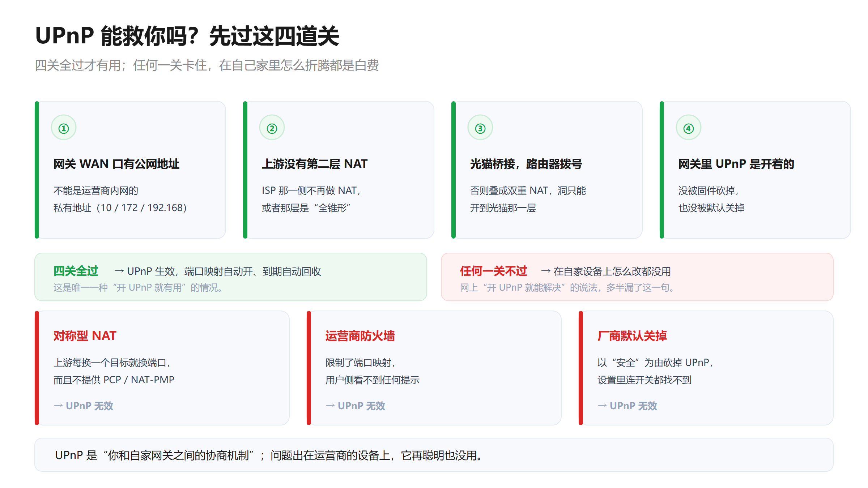Click the line 设置里连开关都找不到
The height and width of the screenshot is (488, 868).
644,380
